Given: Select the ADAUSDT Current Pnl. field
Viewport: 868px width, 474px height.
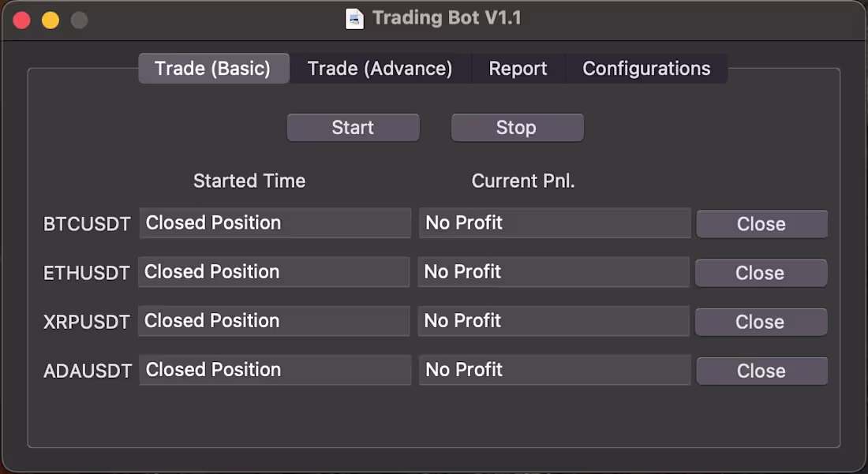Looking at the screenshot, I should tap(554, 370).
